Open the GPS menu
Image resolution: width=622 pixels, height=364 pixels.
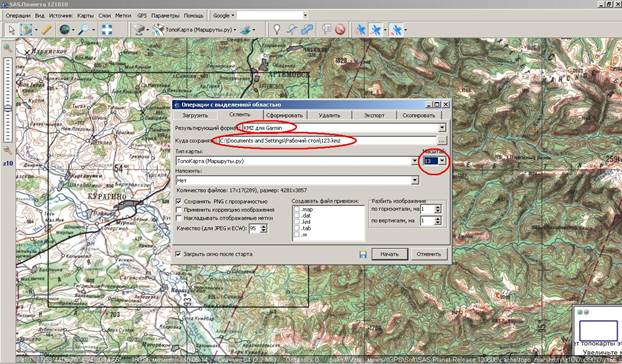pos(142,15)
